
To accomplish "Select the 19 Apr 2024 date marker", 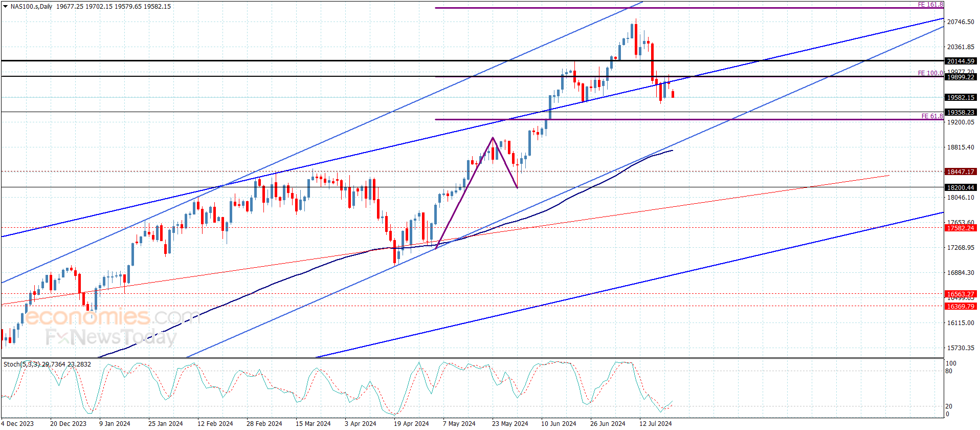I will point(411,423).
